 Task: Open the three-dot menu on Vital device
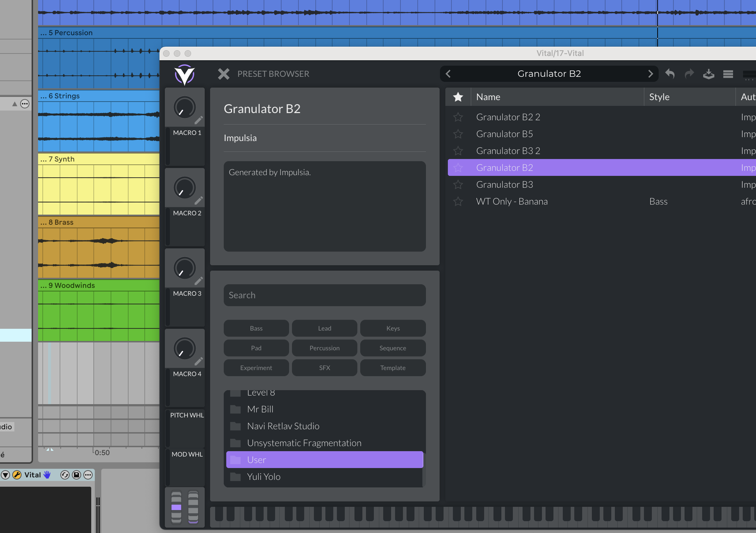coord(88,475)
